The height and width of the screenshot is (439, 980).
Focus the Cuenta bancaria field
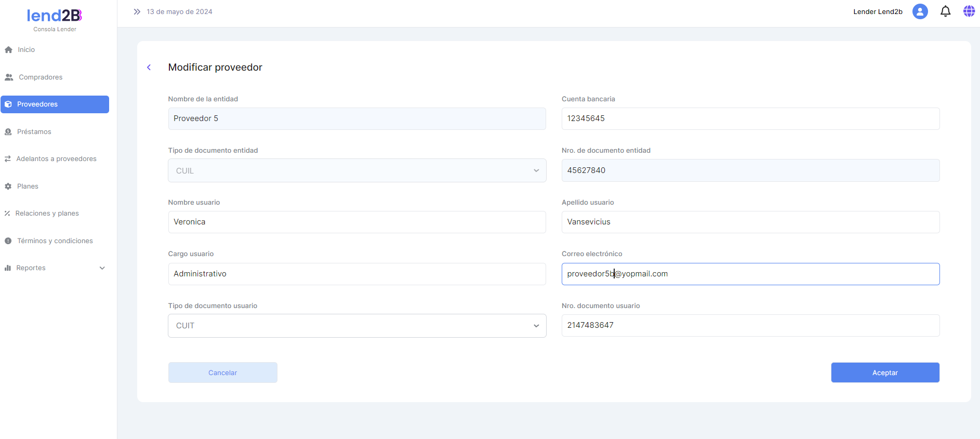750,119
